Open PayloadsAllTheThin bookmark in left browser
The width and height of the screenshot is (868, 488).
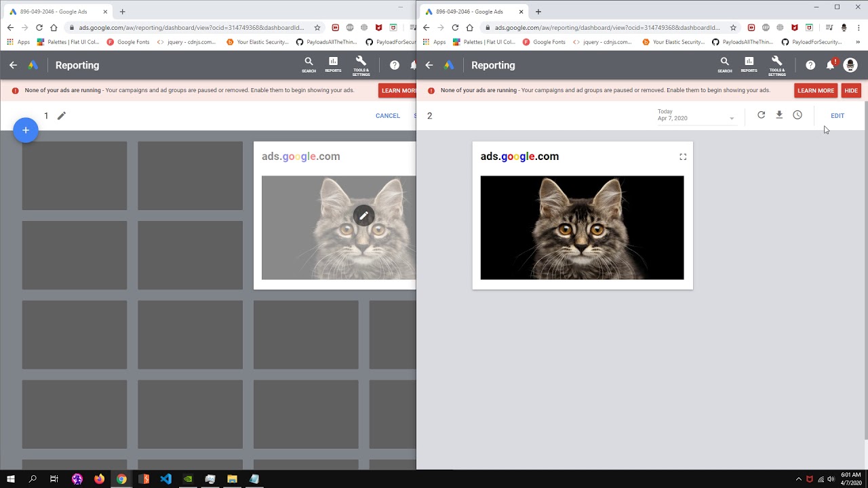326,42
